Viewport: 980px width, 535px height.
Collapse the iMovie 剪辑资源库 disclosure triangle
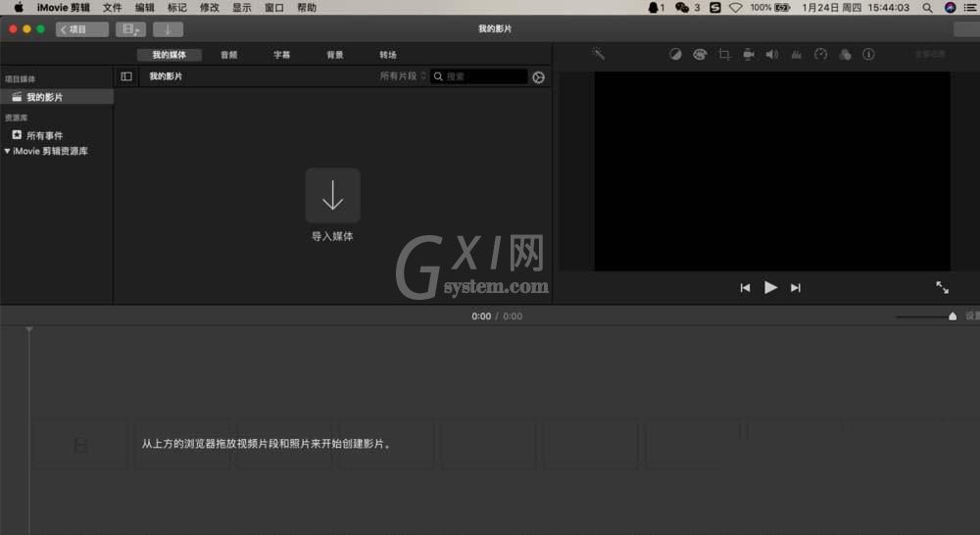pyautogui.click(x=7, y=151)
